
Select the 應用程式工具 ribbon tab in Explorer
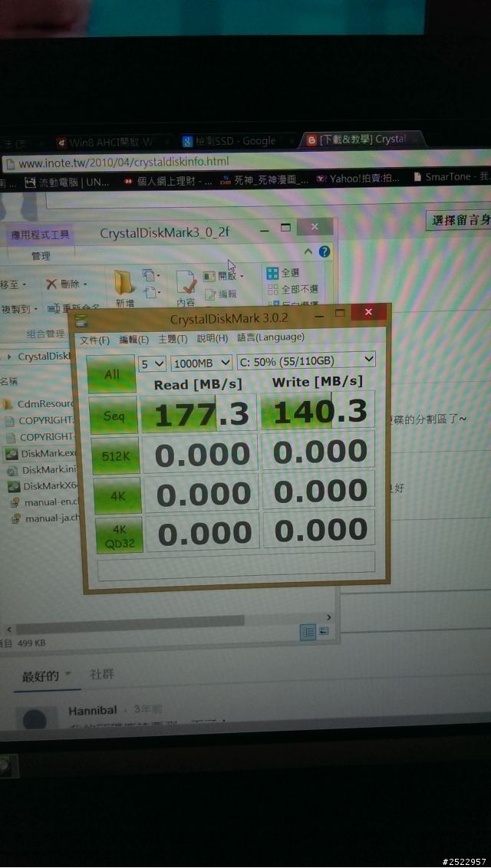click(x=41, y=235)
